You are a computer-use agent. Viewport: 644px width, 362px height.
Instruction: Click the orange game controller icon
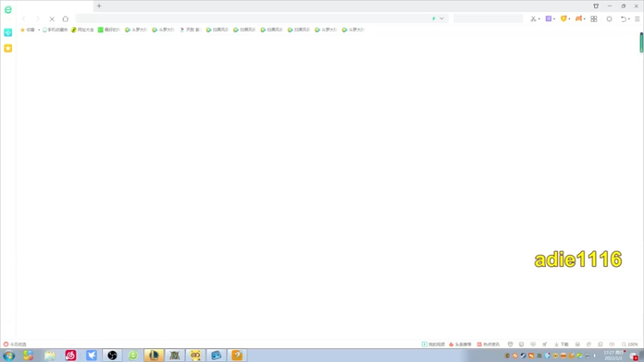(x=579, y=19)
